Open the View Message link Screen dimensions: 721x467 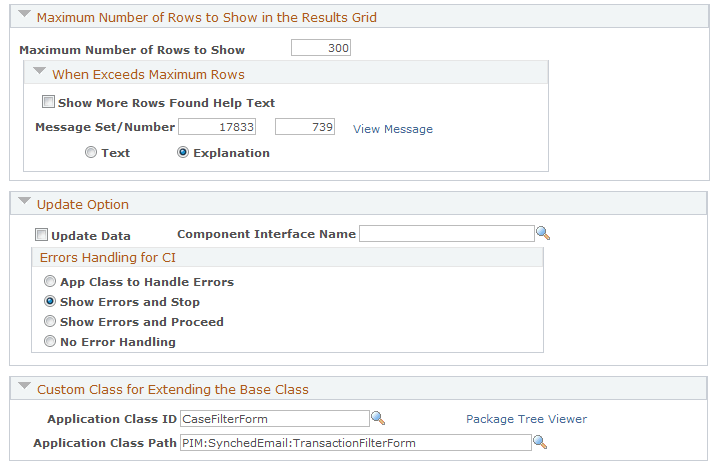393,129
